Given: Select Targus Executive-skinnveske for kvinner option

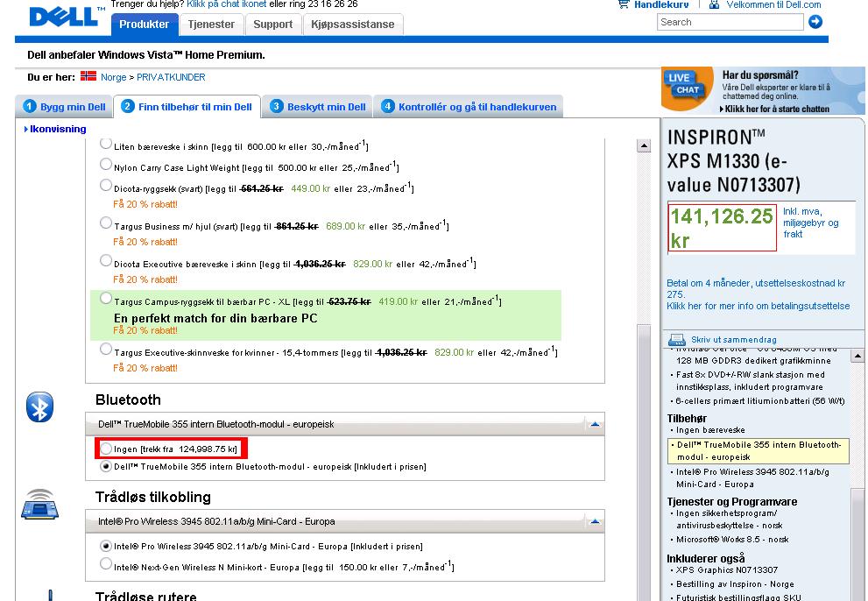Looking at the screenshot, I should 106,350.
